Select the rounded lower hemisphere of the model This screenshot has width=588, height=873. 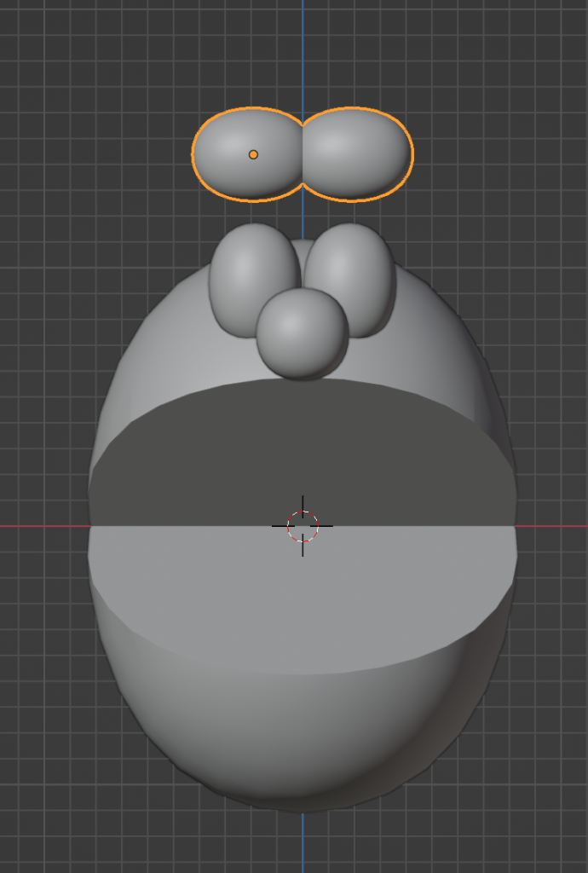pos(303,733)
